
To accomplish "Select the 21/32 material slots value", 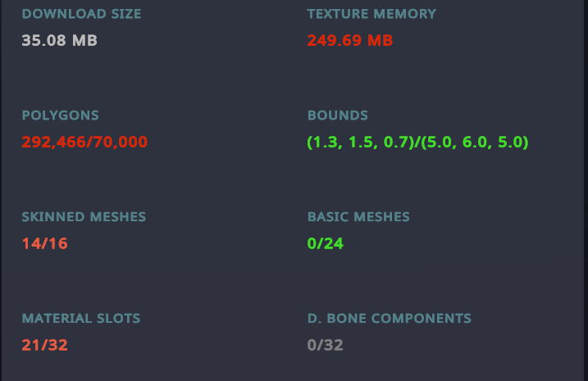I will tap(44, 345).
